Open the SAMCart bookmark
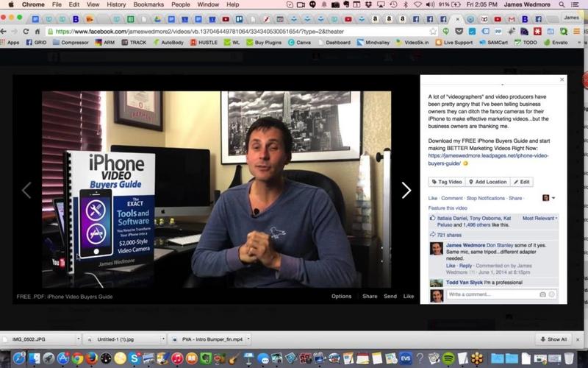 coord(494,43)
